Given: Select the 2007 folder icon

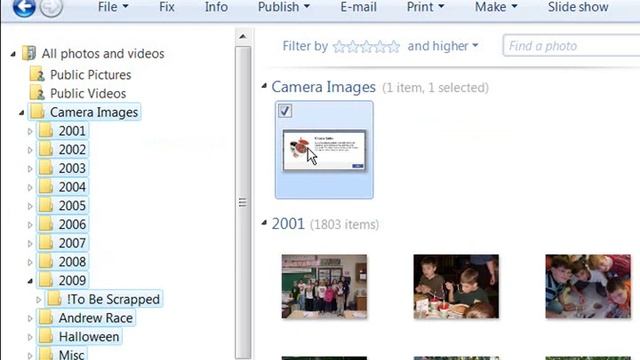Looking at the screenshot, I should 46,243.
